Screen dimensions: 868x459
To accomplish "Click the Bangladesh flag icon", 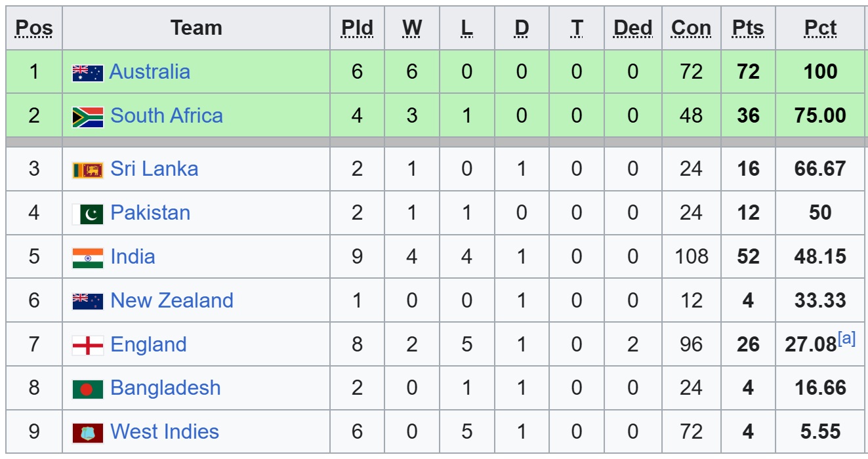I will [x=87, y=389].
